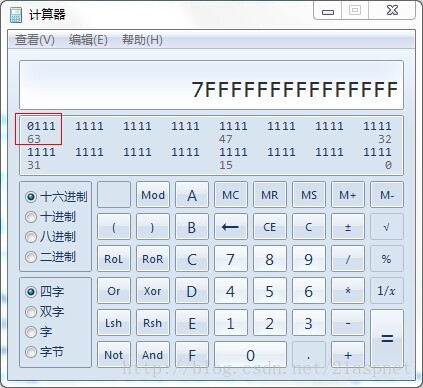Click the hex digit C key beside RoR
Screen dimensions: 423x388
[192, 259]
